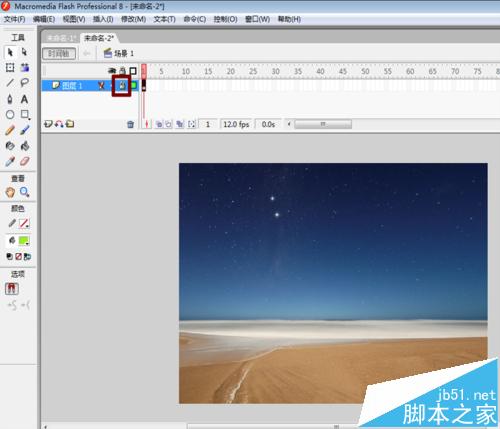Select the Text tool
This screenshot has height=429, width=500.
[x=24, y=99]
